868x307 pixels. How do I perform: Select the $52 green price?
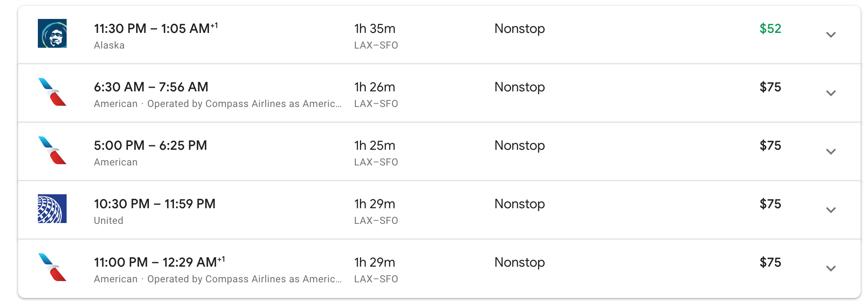point(770,28)
